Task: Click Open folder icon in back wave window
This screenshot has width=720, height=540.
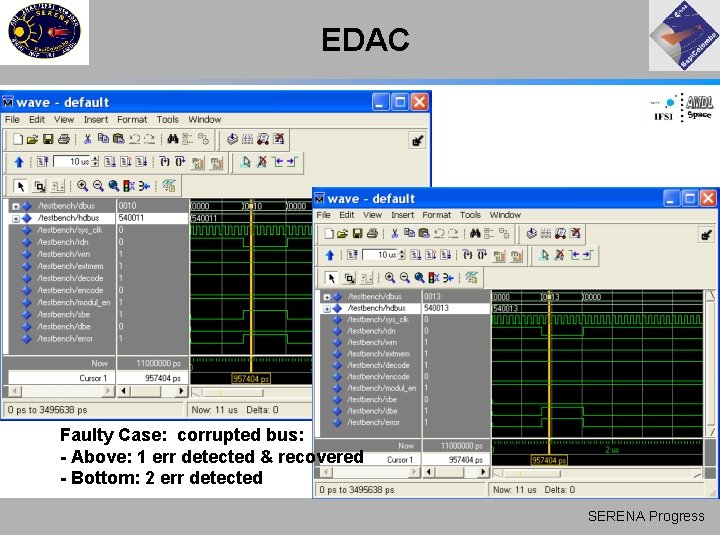Action: 32,139
